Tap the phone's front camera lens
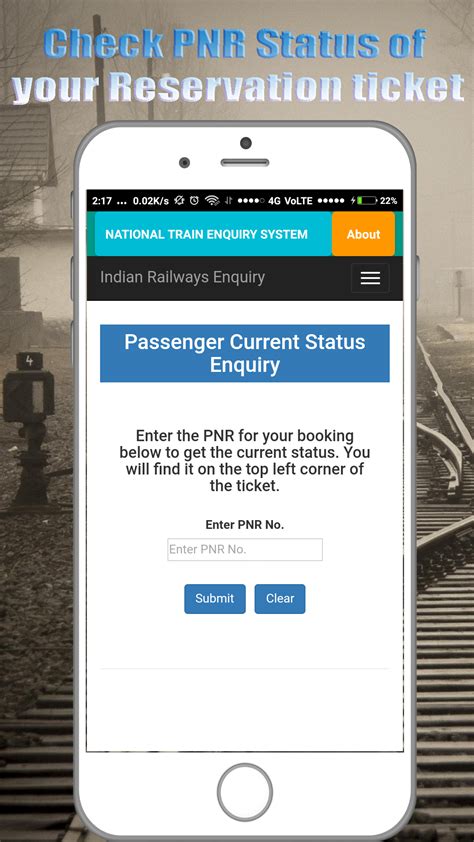The width and height of the screenshot is (474, 842). click(x=246, y=143)
